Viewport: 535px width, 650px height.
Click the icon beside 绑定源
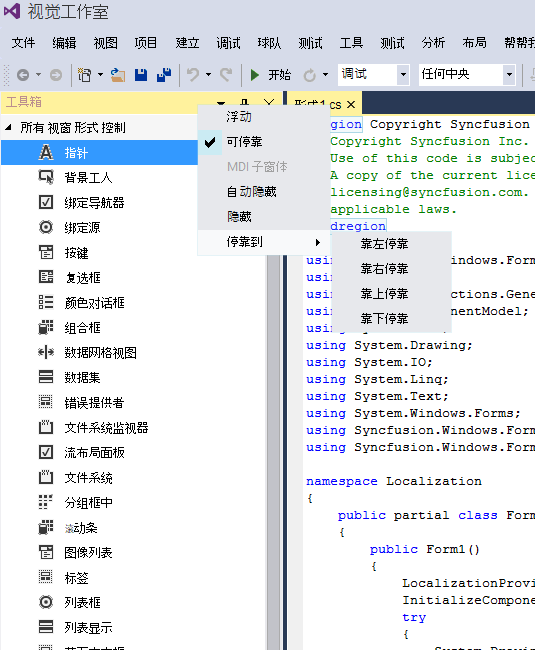46,227
